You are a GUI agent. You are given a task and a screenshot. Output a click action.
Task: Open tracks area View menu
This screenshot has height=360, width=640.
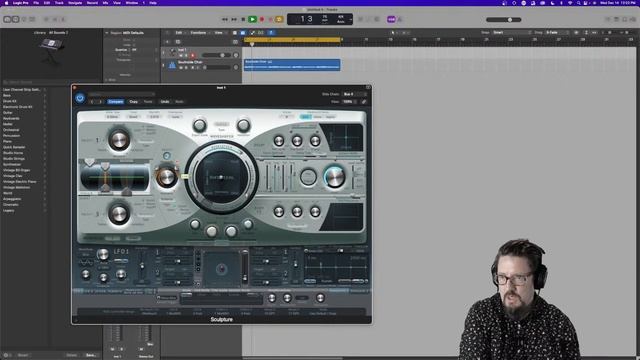pyautogui.click(x=219, y=33)
